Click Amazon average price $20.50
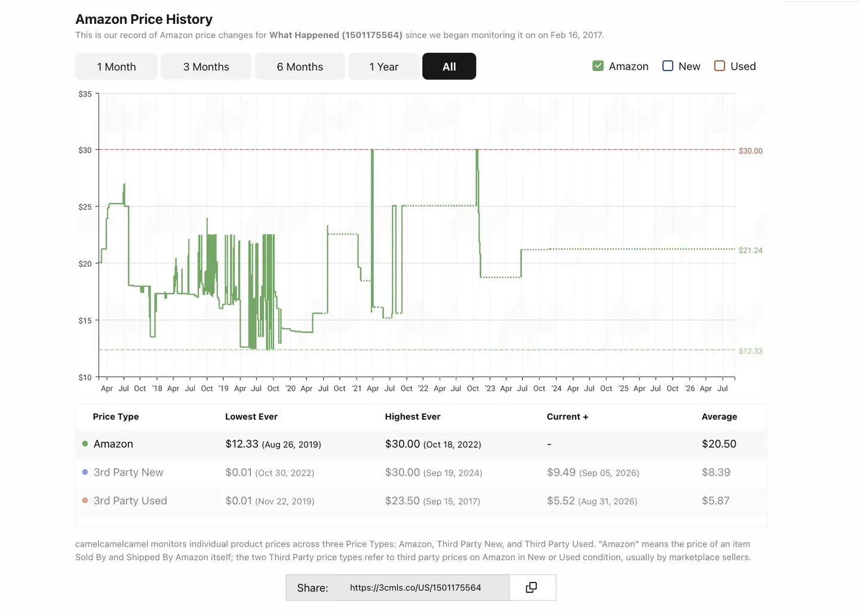860x616 pixels. pos(719,443)
